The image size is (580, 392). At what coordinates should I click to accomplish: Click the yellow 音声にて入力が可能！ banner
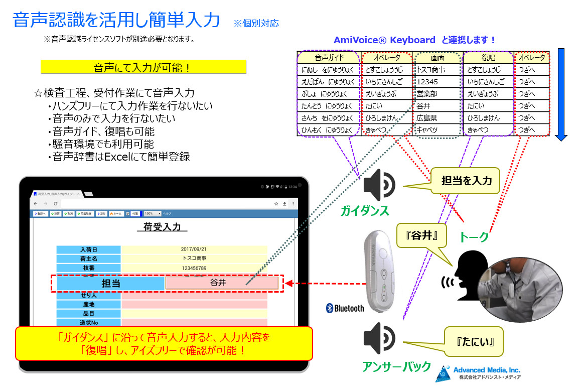[x=143, y=67]
